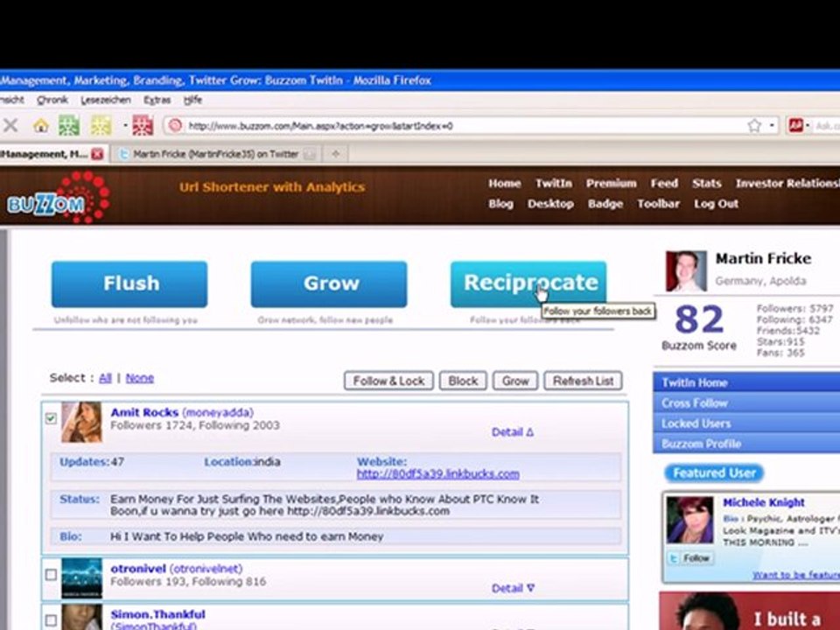Open the 80df5a39.linkbucks.com website link
The width and height of the screenshot is (840, 630).
point(437,474)
